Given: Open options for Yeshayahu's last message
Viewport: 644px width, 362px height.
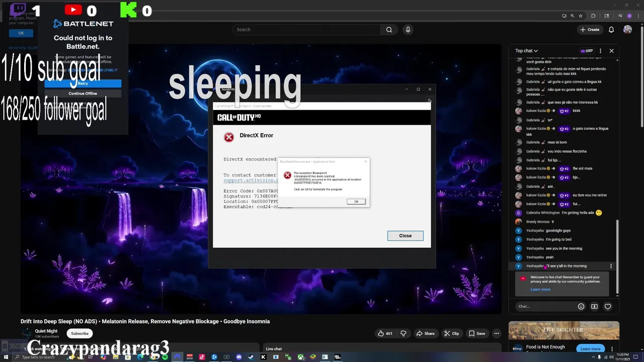Looking at the screenshot, I should click(x=611, y=266).
